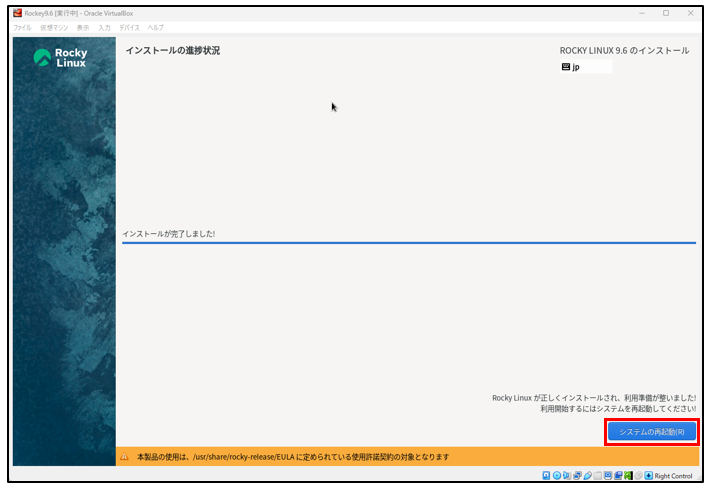This screenshot has width=708, height=490.
Task: Open the ファイル menu
Action: pyautogui.click(x=22, y=27)
